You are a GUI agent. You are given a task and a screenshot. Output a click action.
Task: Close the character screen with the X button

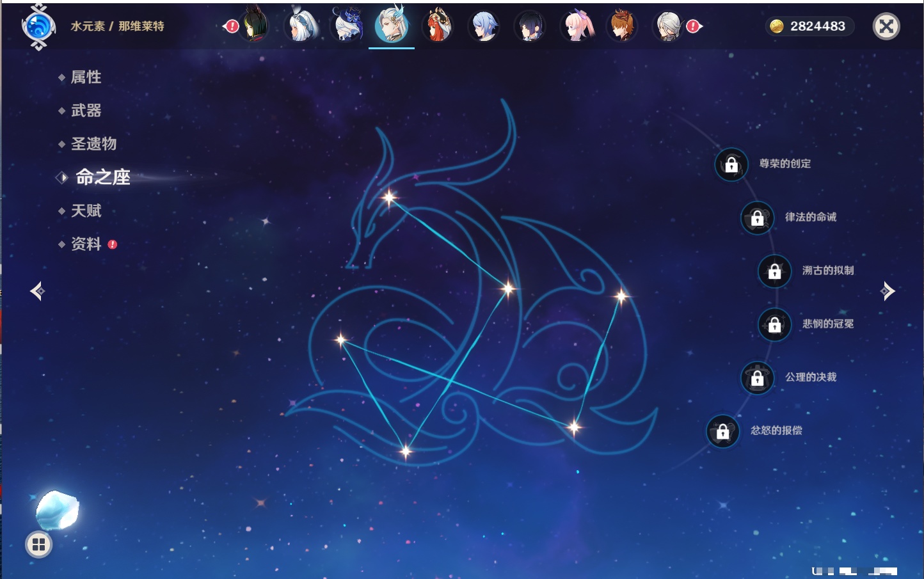click(x=886, y=26)
